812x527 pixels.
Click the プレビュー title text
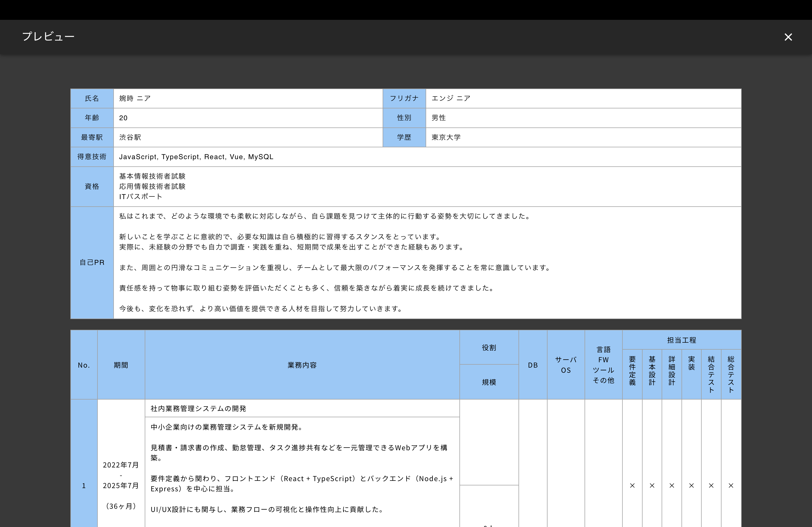pos(48,36)
